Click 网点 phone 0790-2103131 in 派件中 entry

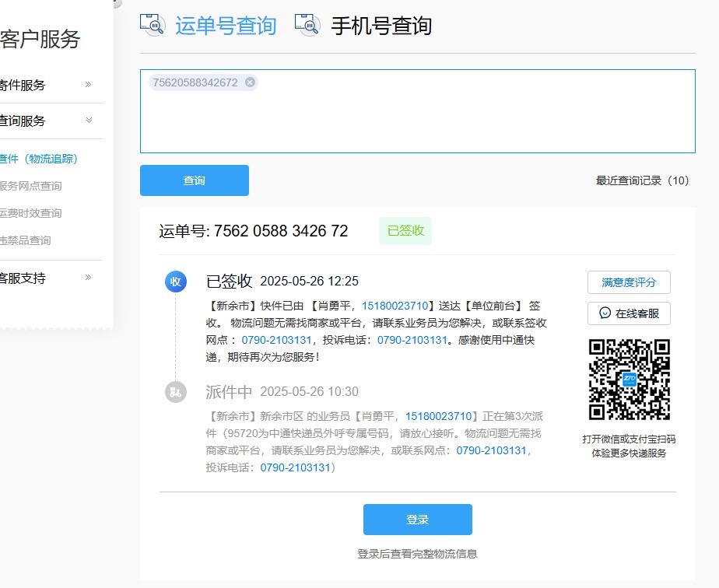[x=491, y=450]
